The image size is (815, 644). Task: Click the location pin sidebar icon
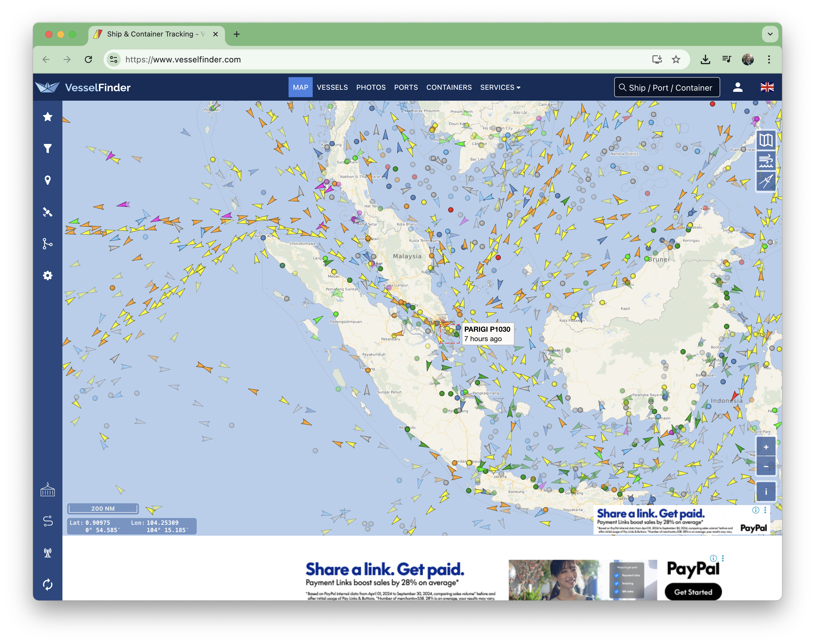click(x=47, y=180)
